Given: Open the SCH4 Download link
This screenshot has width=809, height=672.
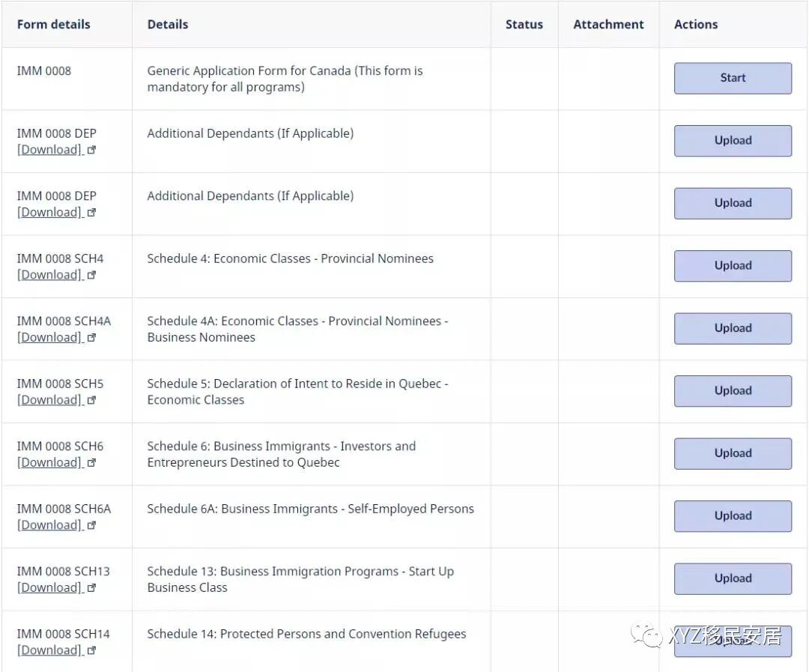Looking at the screenshot, I should (x=49, y=275).
